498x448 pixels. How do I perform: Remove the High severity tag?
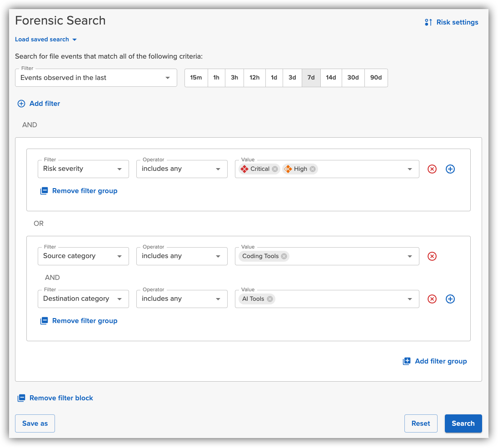coord(312,169)
